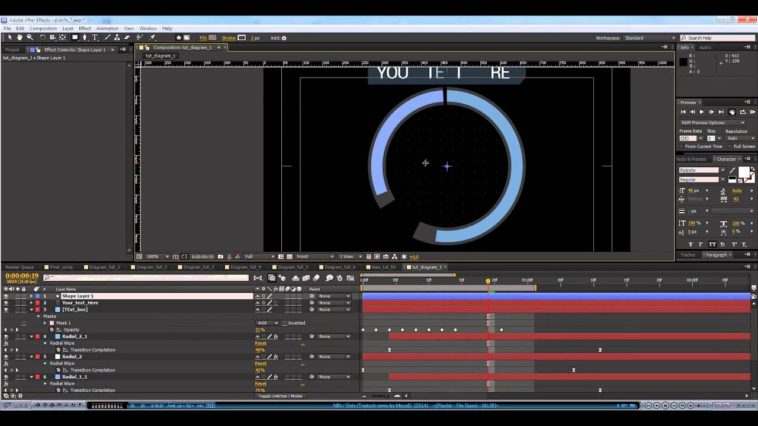
Task: Click the Play button in Preview panel
Action: 701,112
